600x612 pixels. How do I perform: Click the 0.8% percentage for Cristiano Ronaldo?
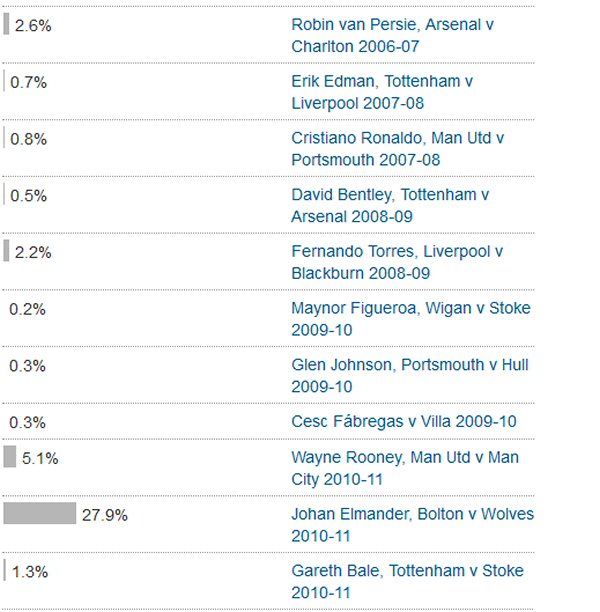coord(28,139)
